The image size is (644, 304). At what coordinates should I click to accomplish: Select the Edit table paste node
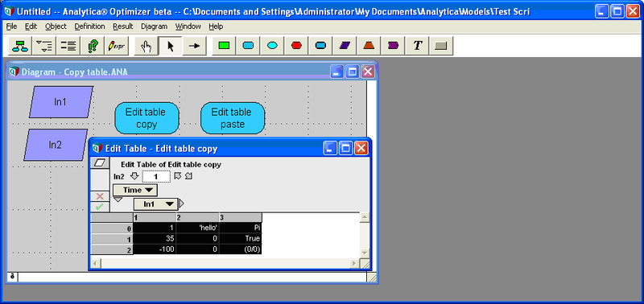(x=233, y=118)
